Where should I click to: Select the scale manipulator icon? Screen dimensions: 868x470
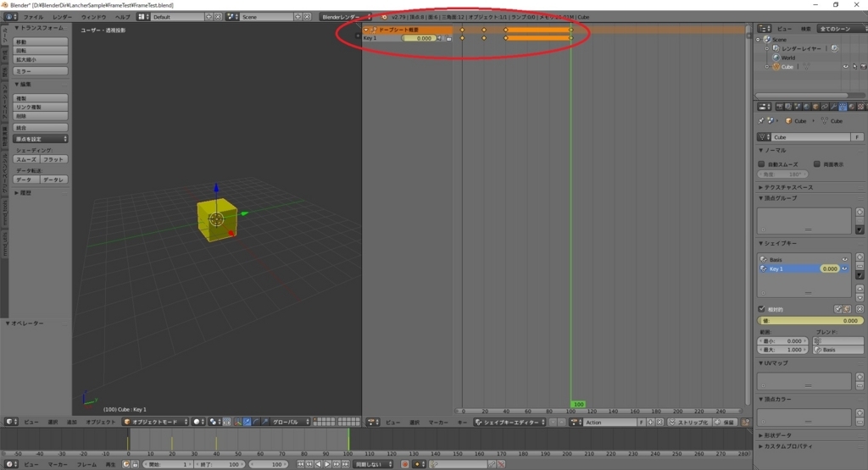click(x=264, y=422)
